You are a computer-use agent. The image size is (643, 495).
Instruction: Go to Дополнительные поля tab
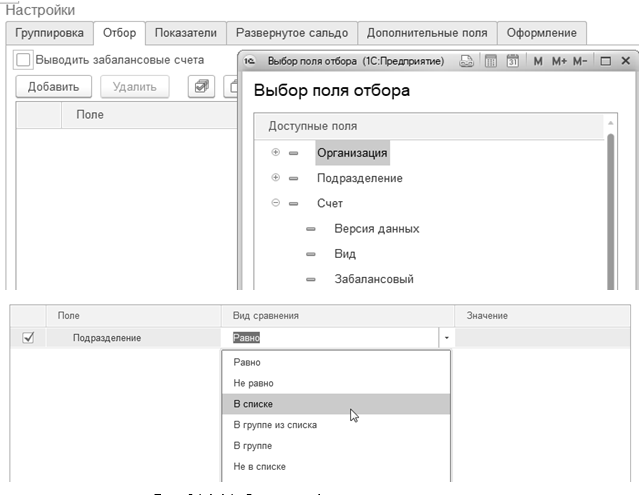(x=427, y=33)
